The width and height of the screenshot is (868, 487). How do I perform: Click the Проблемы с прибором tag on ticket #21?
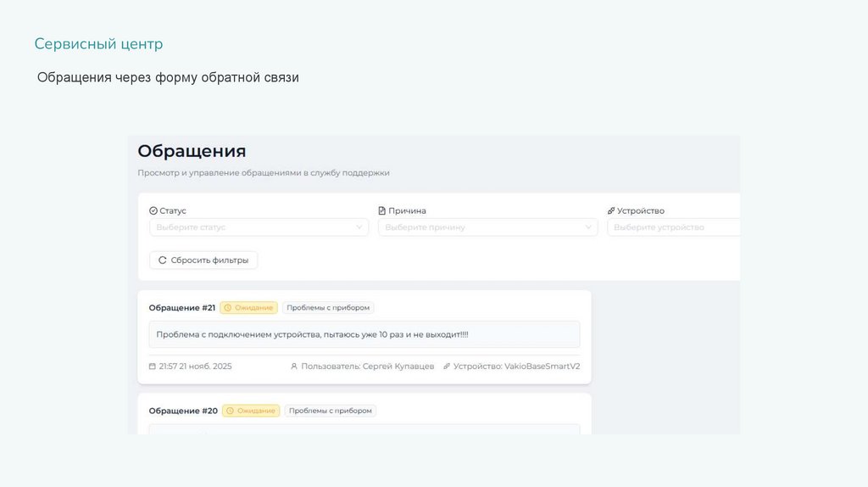point(328,308)
